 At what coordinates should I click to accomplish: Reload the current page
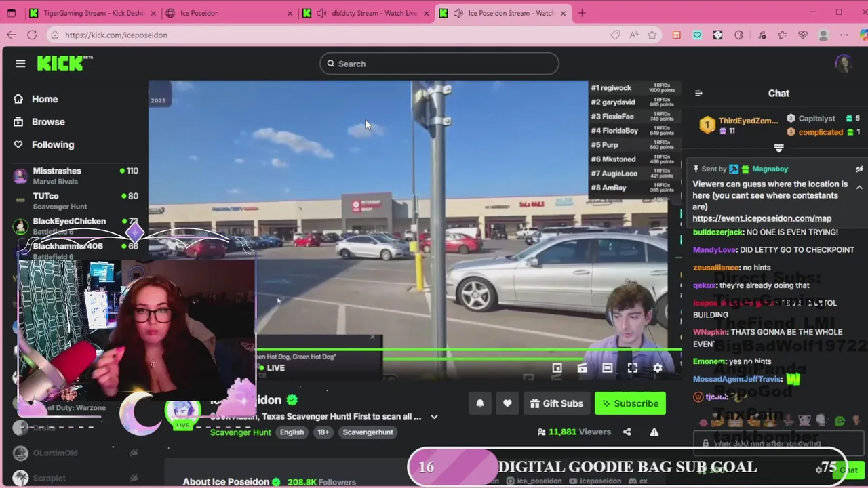(x=32, y=35)
